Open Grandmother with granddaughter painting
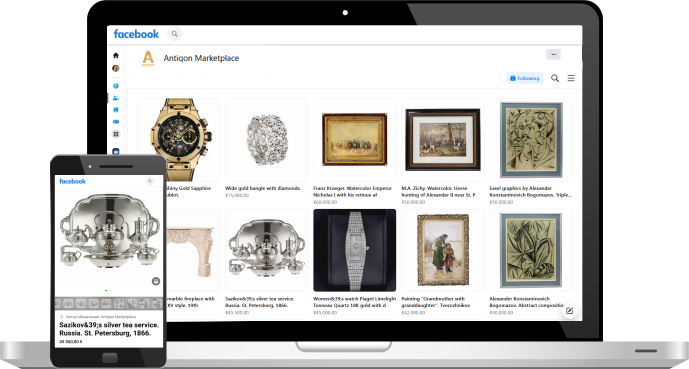Screen dimensions: 689x369 443,250
